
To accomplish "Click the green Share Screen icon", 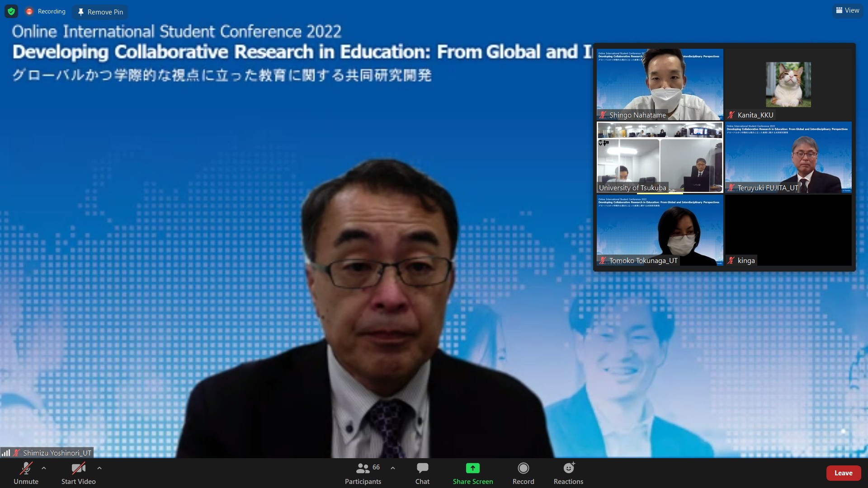I will pyautogui.click(x=472, y=468).
